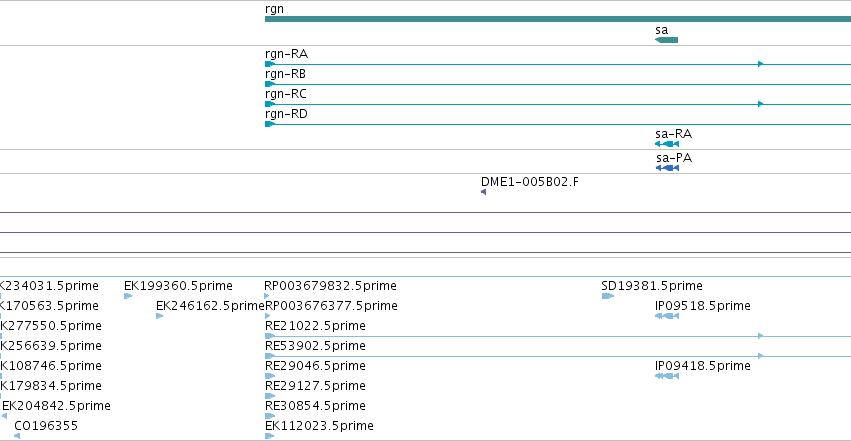Select the EK199360.5prime label

click(x=179, y=286)
